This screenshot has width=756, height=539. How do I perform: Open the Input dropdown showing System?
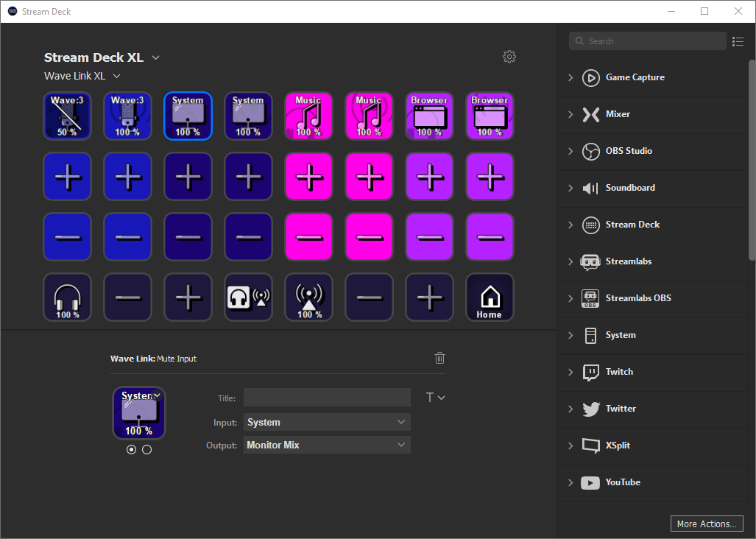[327, 422]
